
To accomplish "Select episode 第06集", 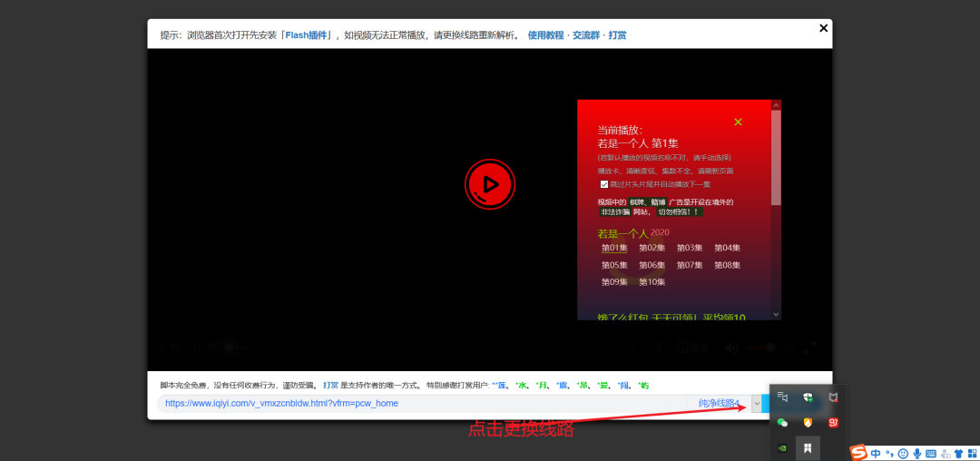I will [652, 265].
